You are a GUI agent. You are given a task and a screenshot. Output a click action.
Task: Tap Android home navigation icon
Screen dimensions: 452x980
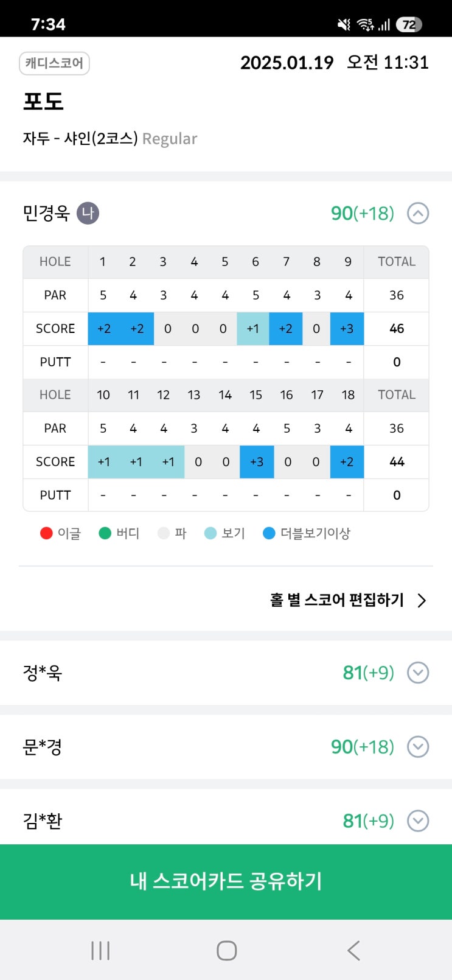tap(226, 950)
